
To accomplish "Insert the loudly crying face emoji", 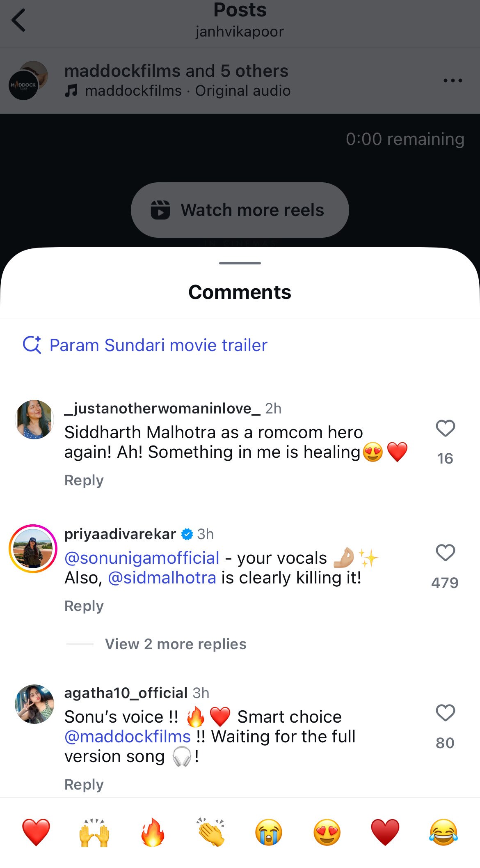I will coord(269,833).
